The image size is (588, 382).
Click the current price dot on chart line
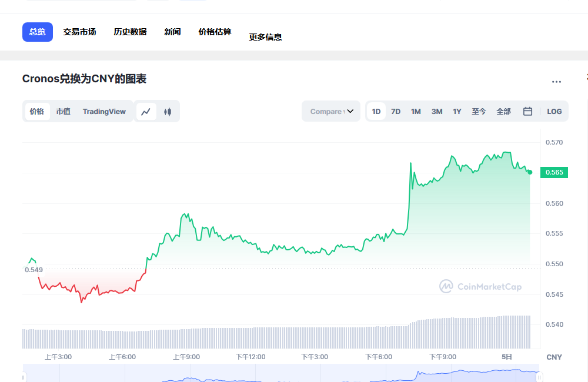click(x=530, y=172)
